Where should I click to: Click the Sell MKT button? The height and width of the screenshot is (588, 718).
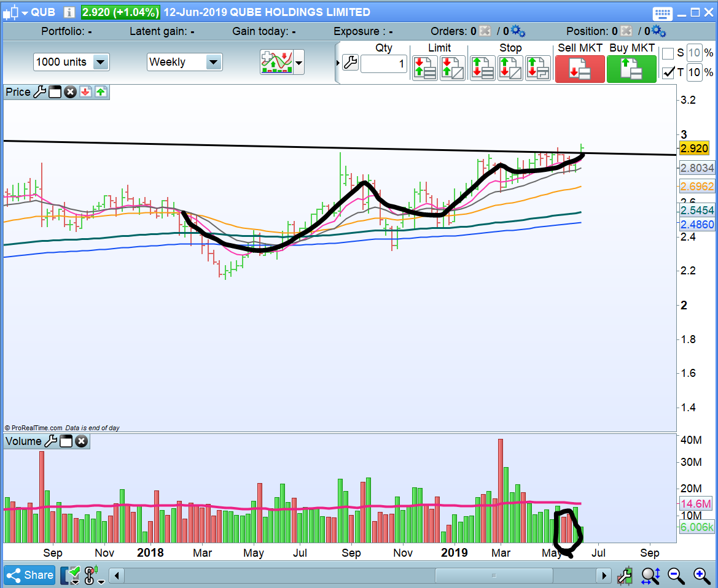580,69
